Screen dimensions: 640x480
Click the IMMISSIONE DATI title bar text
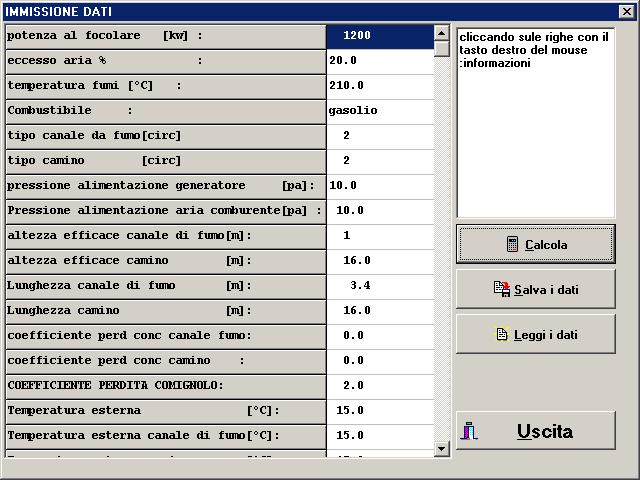[x=58, y=11]
